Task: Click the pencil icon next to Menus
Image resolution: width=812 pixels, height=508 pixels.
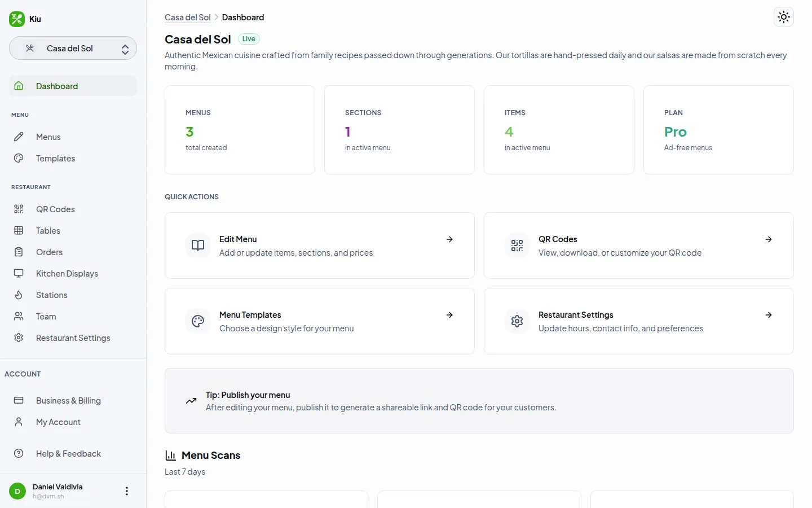Action: click(x=19, y=137)
